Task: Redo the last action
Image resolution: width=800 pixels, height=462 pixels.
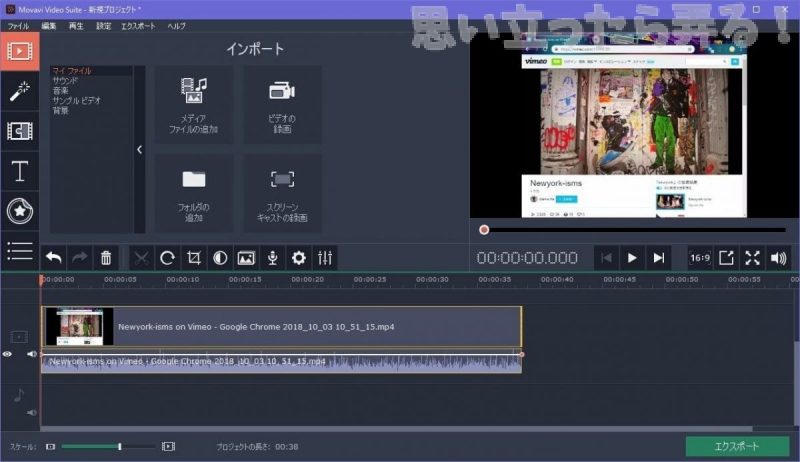Action: click(80, 258)
